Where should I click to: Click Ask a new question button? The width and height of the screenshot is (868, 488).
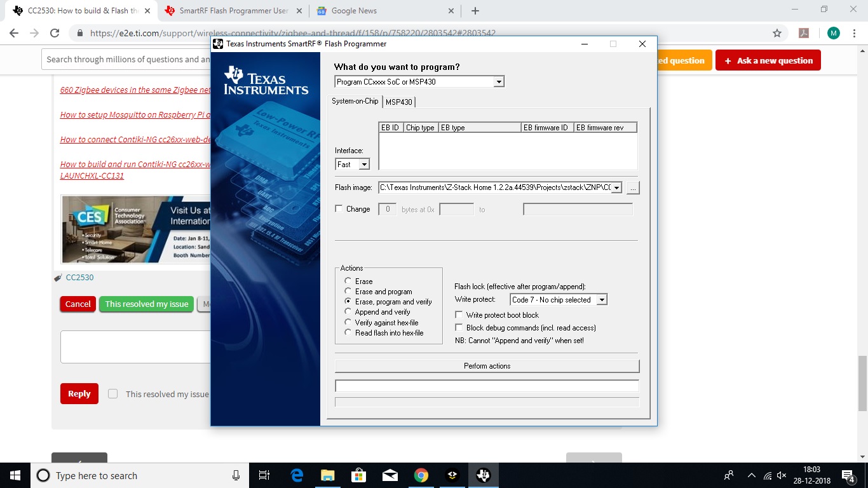[x=768, y=60]
